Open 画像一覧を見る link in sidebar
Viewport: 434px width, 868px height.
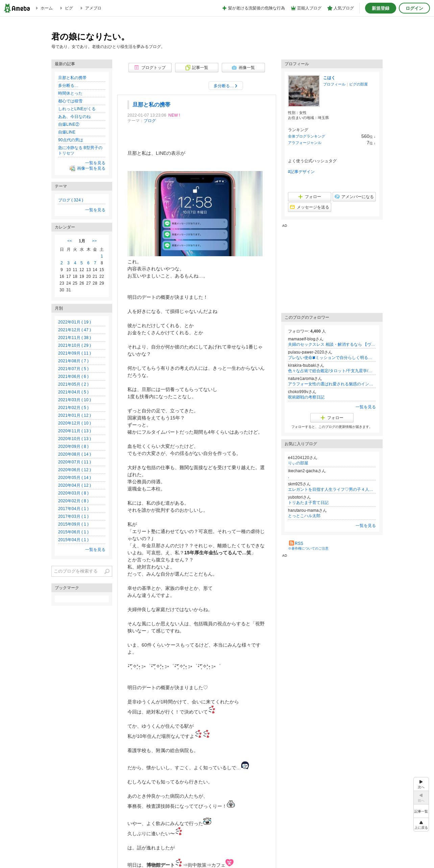[x=91, y=168]
